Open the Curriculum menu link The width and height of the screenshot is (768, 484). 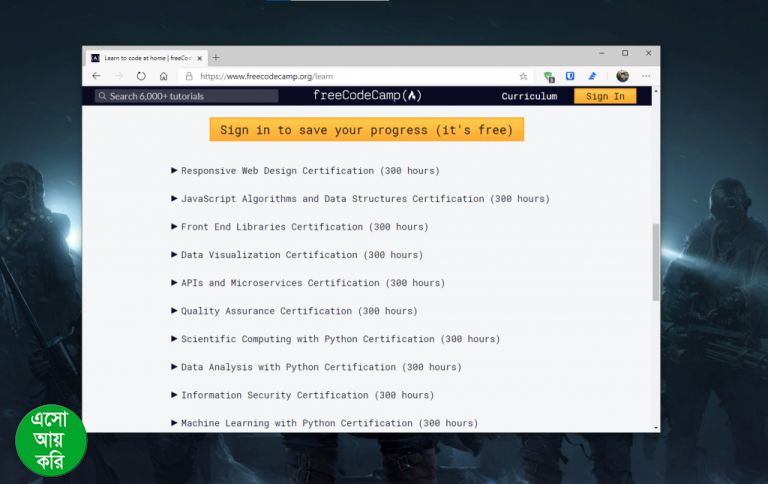coord(529,96)
